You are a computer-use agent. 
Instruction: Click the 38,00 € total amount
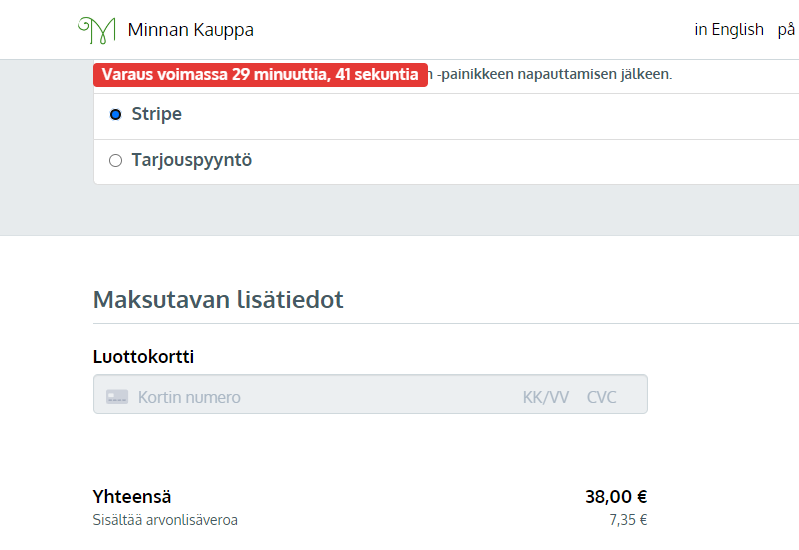click(616, 497)
